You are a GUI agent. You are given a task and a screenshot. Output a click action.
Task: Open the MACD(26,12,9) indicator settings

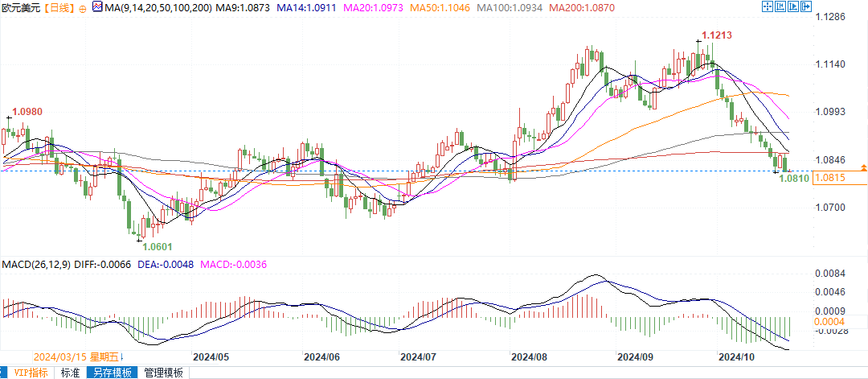35,264
